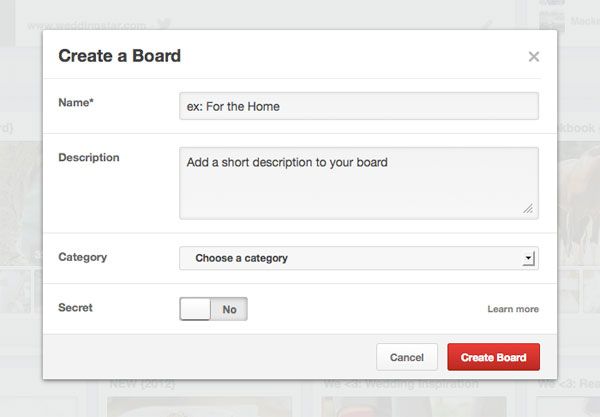Click the category dropdown arrow
The width and height of the screenshot is (600, 417).
click(x=529, y=258)
